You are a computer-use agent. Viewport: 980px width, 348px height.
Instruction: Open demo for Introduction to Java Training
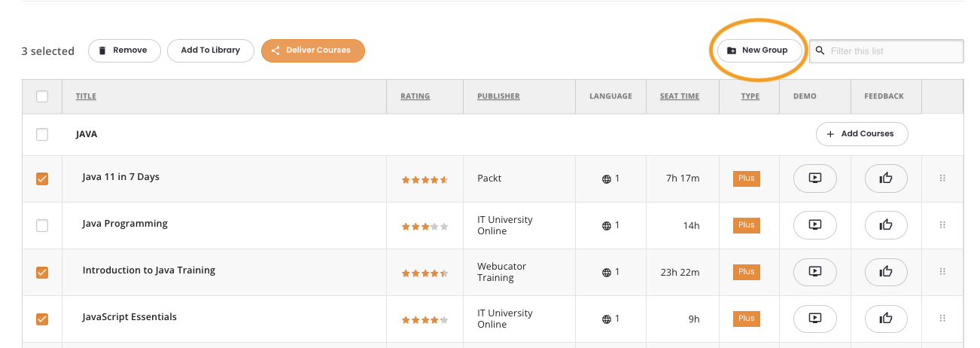(814, 272)
